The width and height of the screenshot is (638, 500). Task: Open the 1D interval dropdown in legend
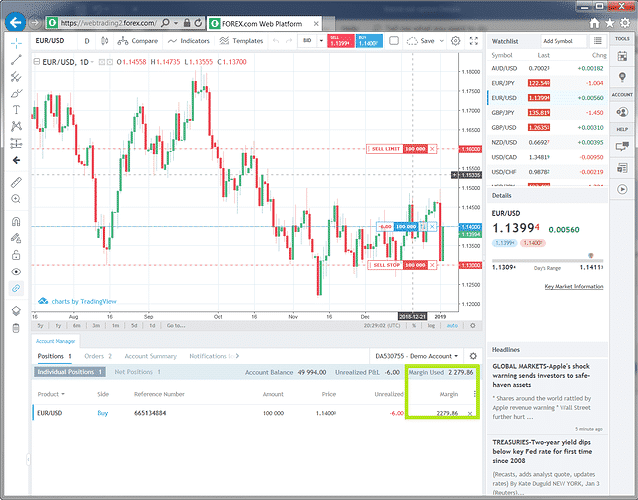[x=92, y=62]
